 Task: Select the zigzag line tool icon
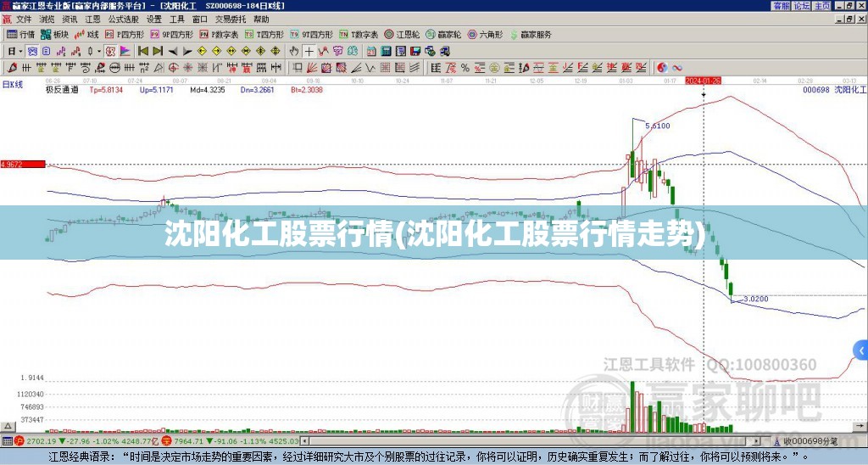(370, 68)
